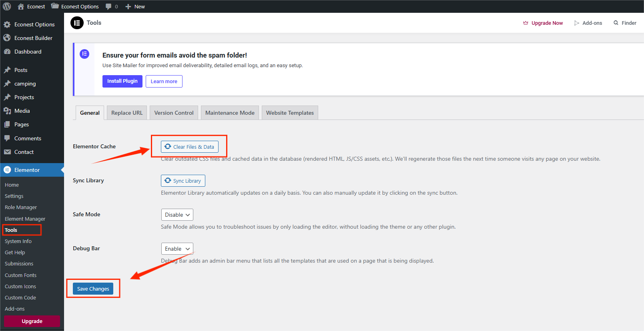Viewport: 644px width, 331px height.
Task: Open Role Manager submenu item
Action: [21, 207]
